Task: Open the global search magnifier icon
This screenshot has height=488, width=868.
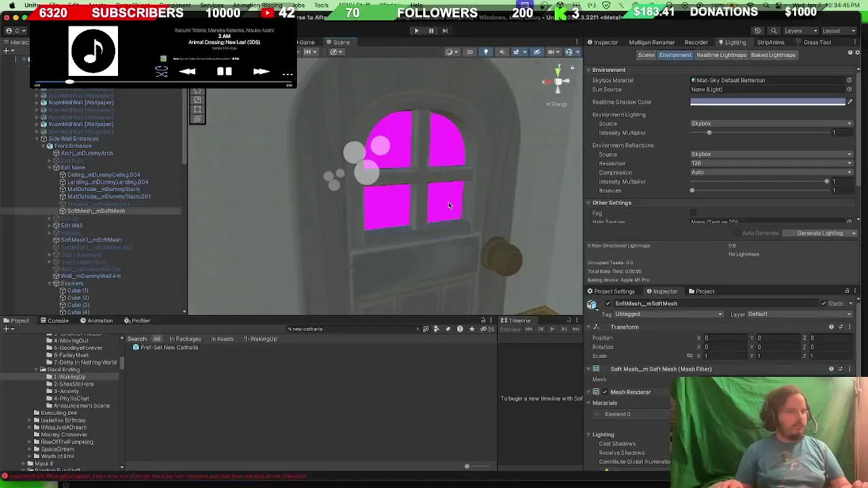Action: click(x=773, y=30)
